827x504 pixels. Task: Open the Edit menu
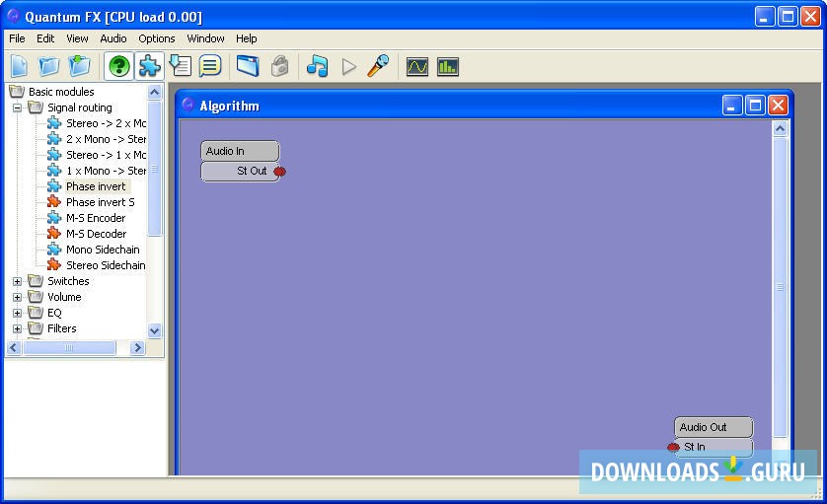click(x=45, y=38)
